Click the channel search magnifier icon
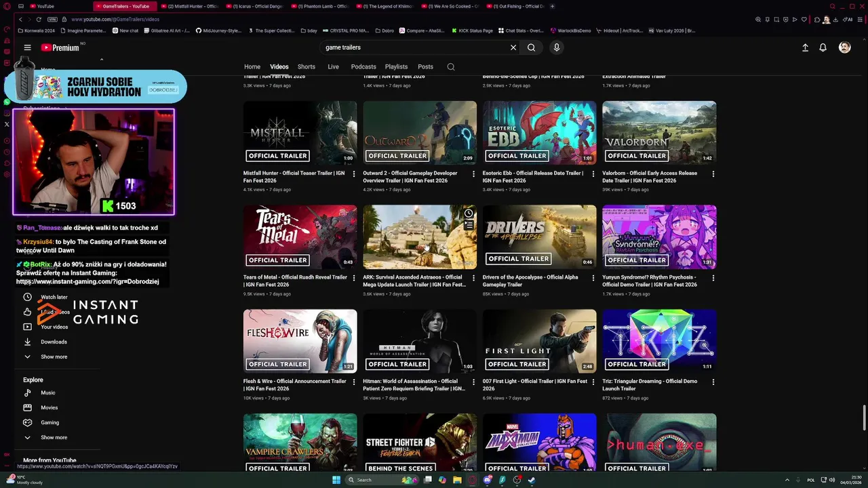The height and width of the screenshot is (488, 868). click(451, 66)
